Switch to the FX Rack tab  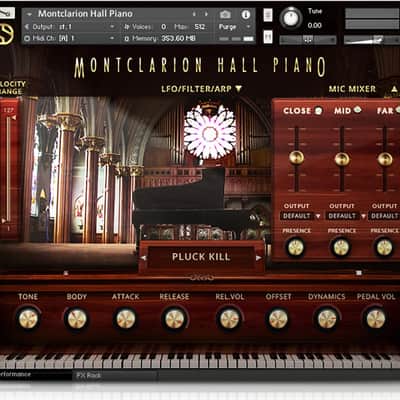pos(89,375)
